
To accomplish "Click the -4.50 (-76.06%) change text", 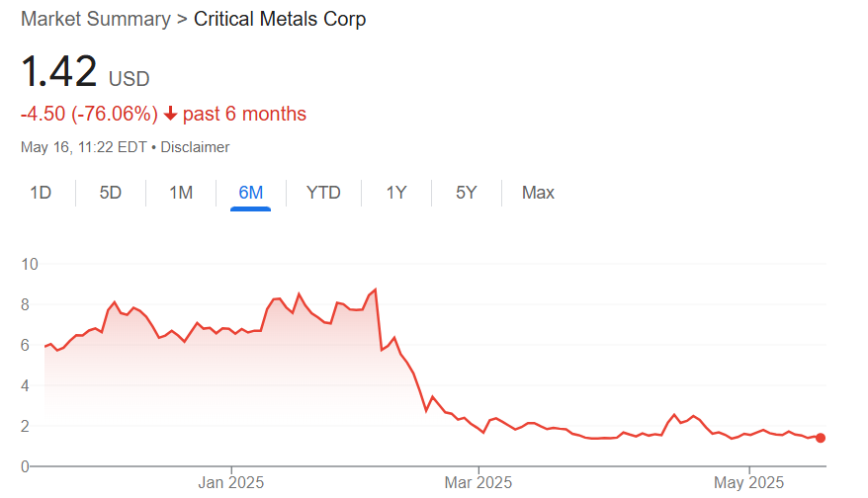I will coord(89,115).
